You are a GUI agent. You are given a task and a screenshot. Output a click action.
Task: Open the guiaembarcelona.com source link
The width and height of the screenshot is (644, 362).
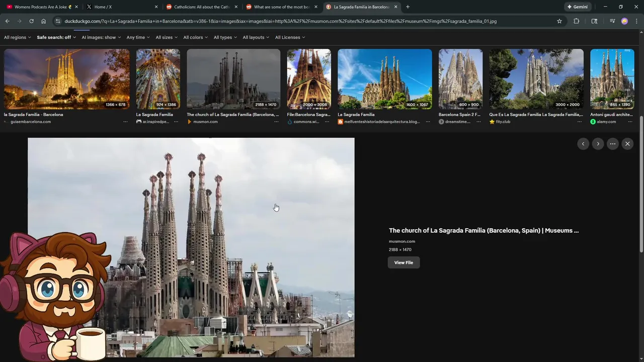[x=30, y=122]
